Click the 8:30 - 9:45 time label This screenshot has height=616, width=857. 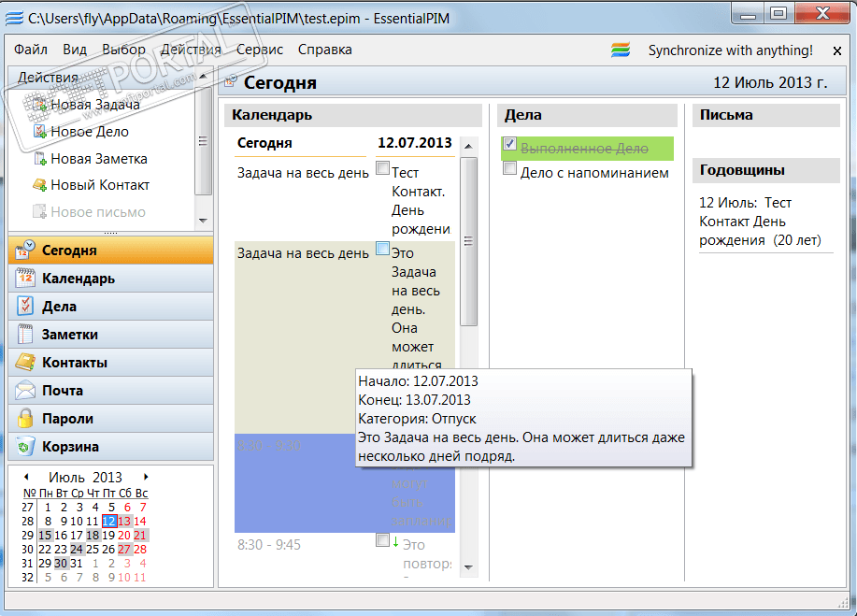coord(269,544)
